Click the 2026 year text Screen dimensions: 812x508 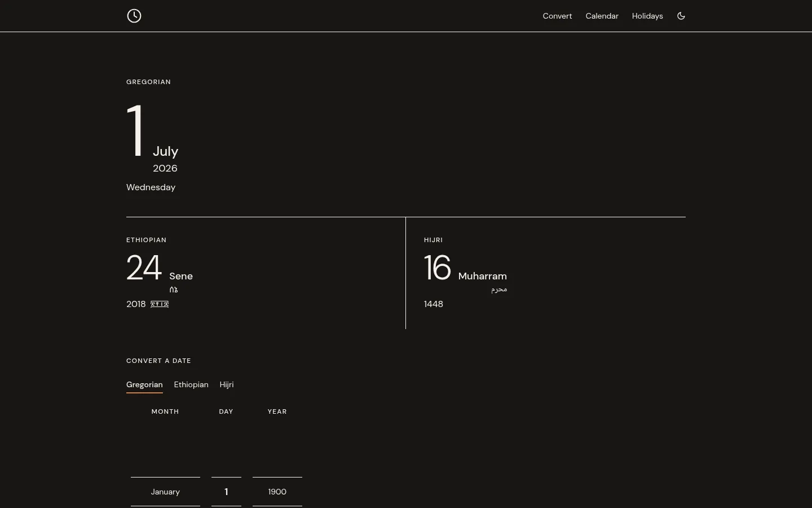tap(165, 168)
